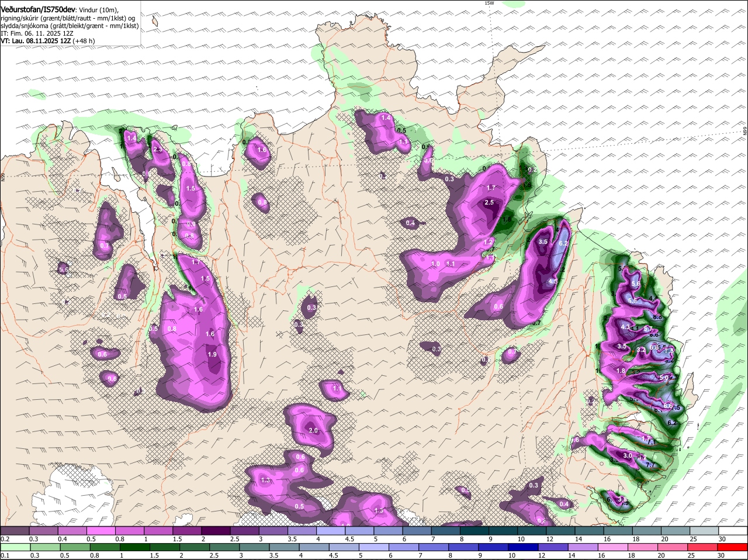Select the violet 3 swatch in the purple scale

tap(273, 530)
